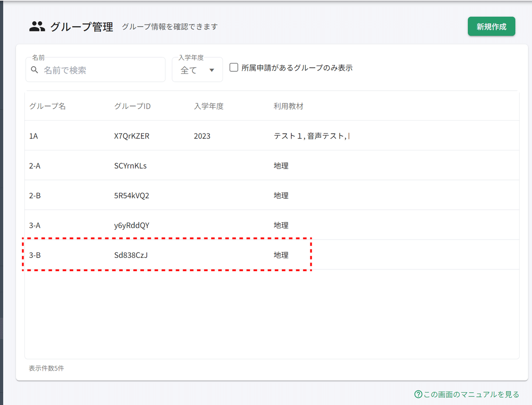Click the group management people icon

(x=37, y=27)
